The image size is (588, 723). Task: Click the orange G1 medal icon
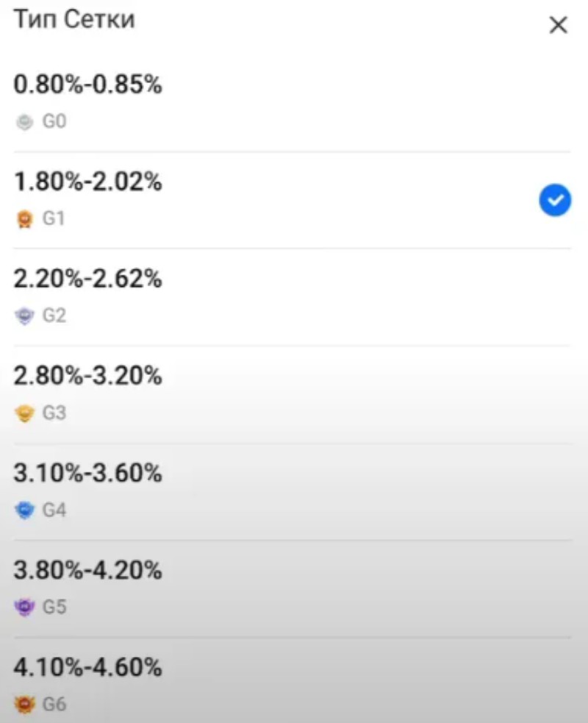pyautogui.click(x=25, y=219)
